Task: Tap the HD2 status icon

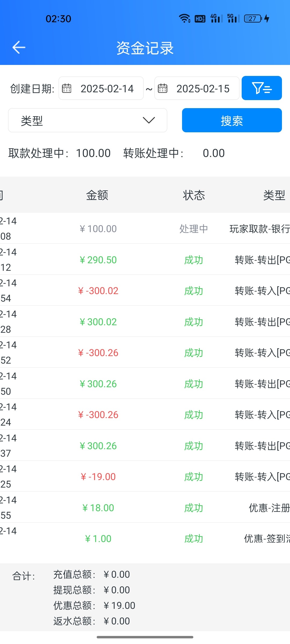Action: pos(200,19)
